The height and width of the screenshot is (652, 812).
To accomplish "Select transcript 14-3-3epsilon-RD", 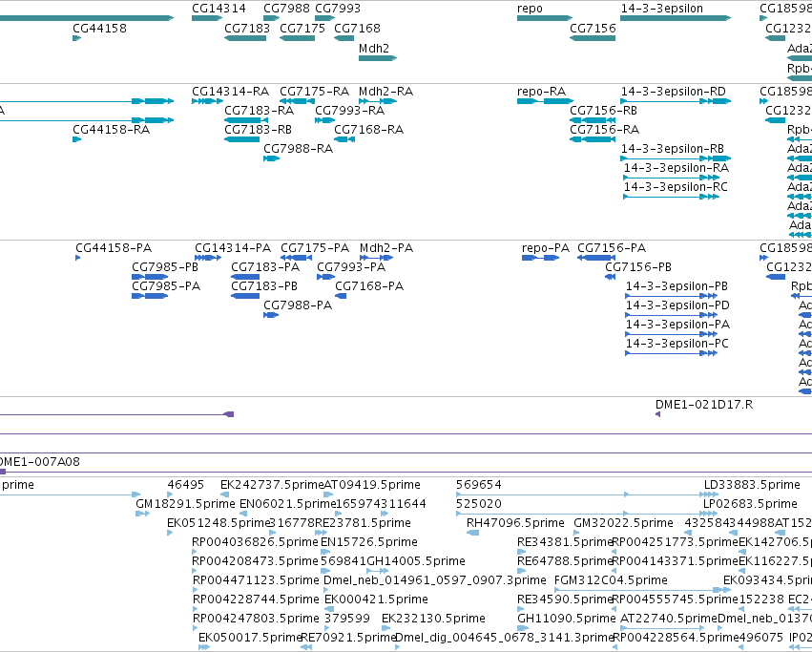I will click(674, 92).
